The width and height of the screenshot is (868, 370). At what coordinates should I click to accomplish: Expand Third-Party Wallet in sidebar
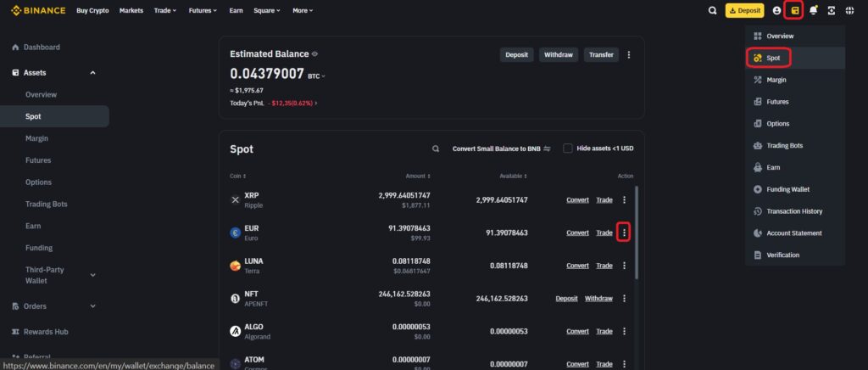point(92,275)
